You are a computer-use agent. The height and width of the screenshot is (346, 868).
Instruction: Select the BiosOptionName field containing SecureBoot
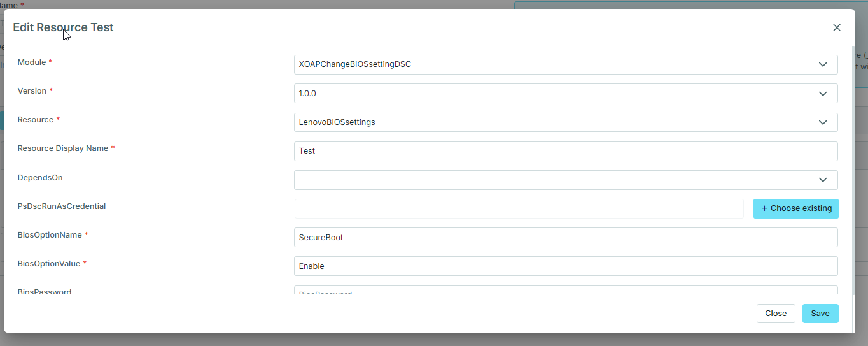tap(565, 237)
